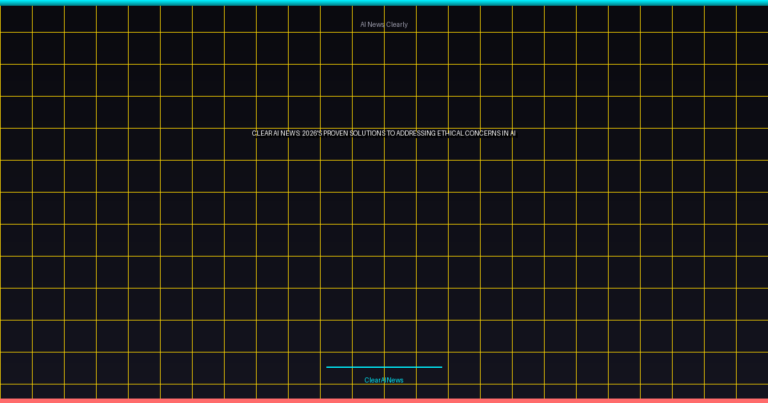Image resolution: width=768 pixels, height=403 pixels.
Task: Click the right end of the cyan divider
Action: (x=440, y=367)
